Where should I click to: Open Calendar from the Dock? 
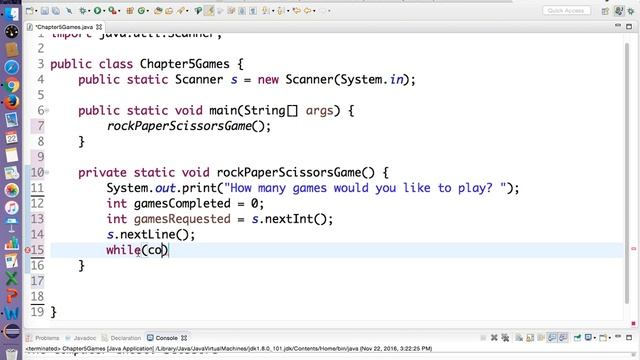point(11,138)
